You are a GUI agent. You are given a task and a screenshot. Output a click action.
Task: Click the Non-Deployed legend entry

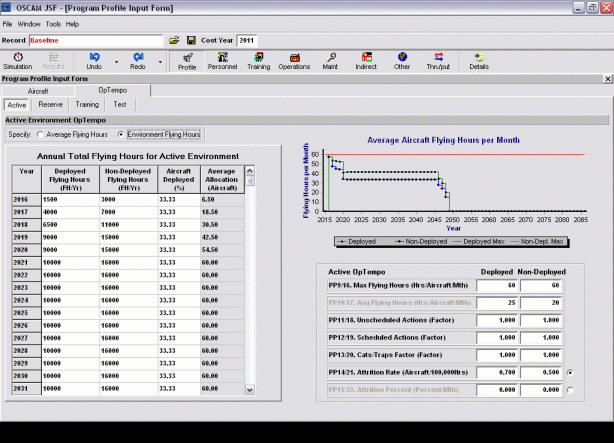421,242
